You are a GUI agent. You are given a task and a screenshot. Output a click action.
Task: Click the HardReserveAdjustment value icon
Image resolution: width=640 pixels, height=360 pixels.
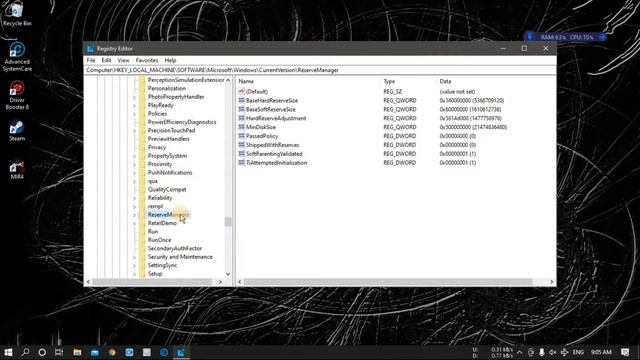242,118
